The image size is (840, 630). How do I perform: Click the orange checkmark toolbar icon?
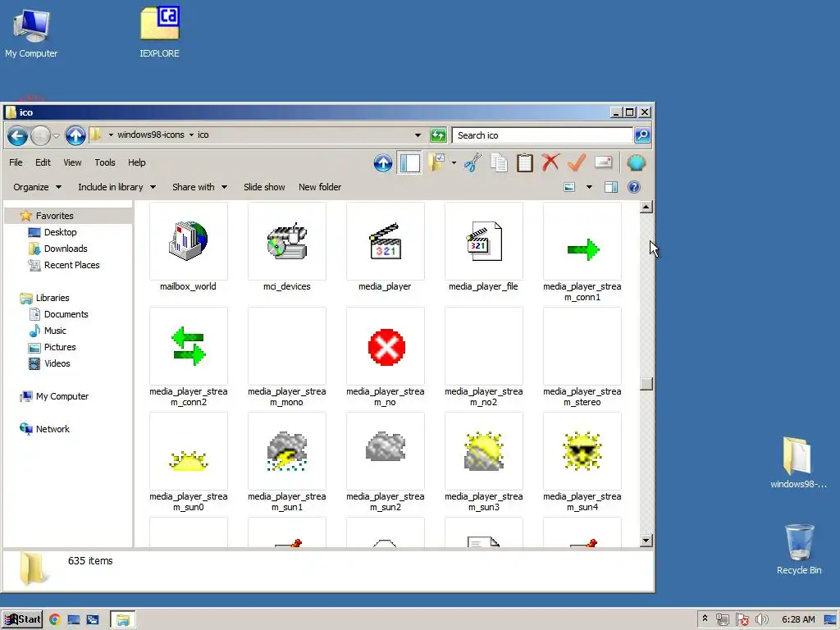577,162
